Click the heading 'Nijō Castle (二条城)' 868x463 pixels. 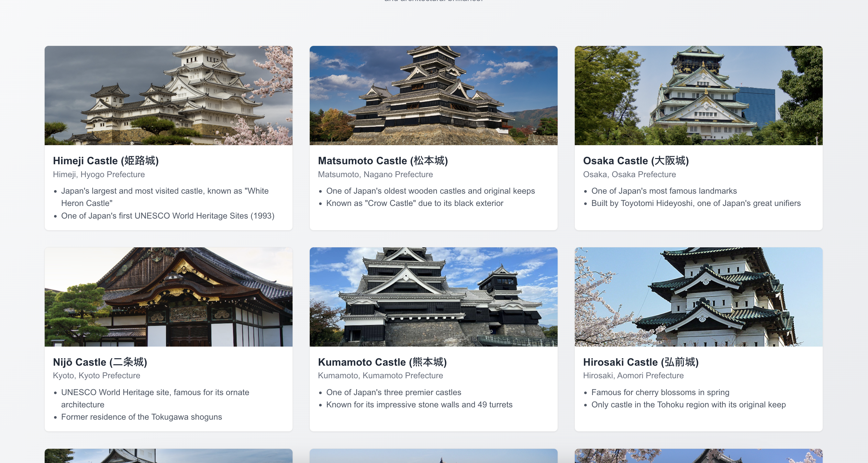click(x=100, y=362)
